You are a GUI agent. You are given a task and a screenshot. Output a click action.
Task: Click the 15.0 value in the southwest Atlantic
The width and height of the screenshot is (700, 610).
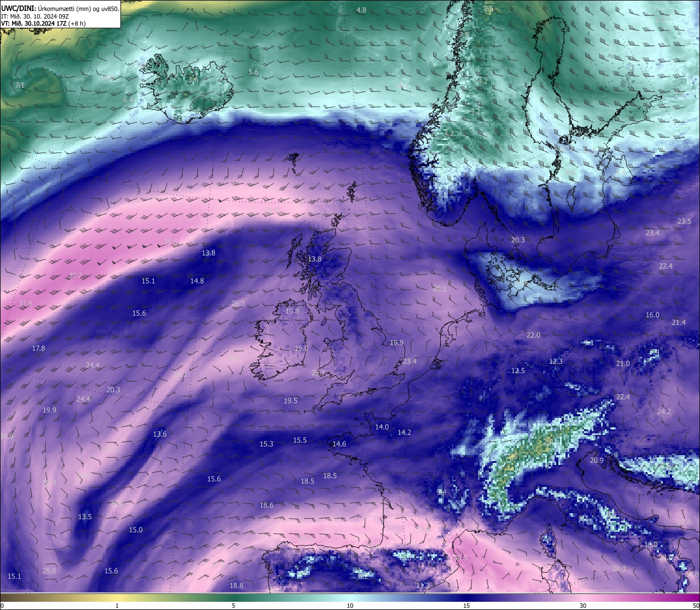point(136,530)
